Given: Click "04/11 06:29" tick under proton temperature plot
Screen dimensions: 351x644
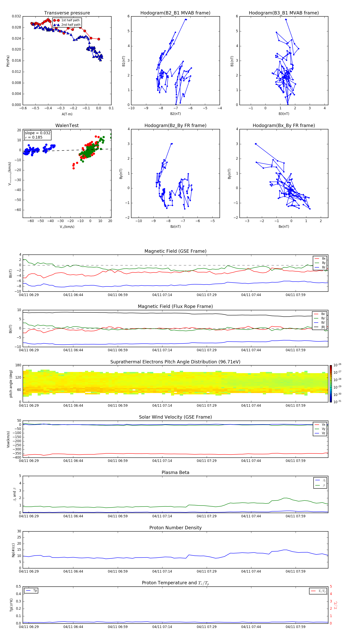Looking at the screenshot, I should [x=29, y=627].
